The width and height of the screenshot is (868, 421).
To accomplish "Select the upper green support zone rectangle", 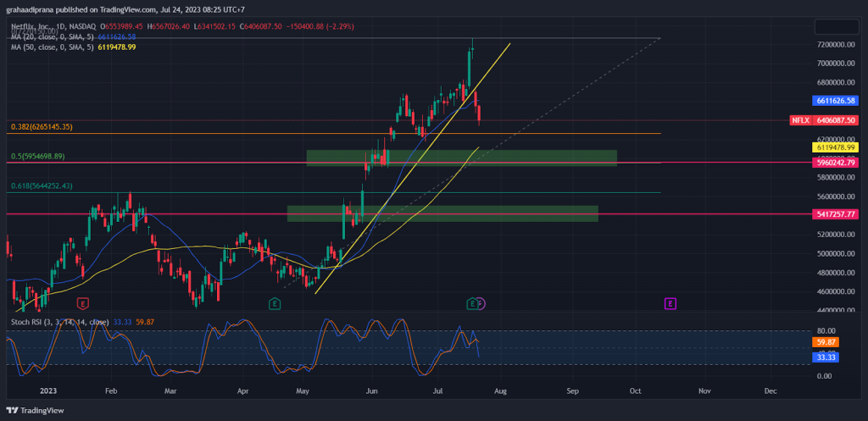I will tap(462, 158).
